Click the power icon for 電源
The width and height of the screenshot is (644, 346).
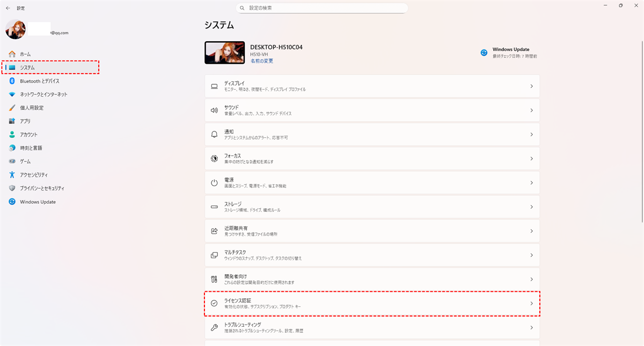214,183
